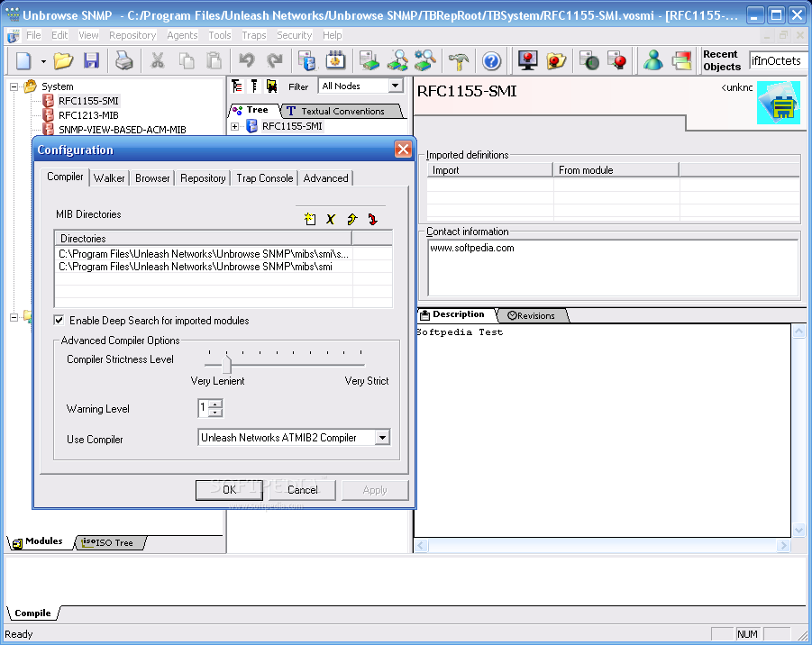This screenshot has width=812, height=645.
Task: Confirm the configuration with OK
Action: pyautogui.click(x=229, y=490)
